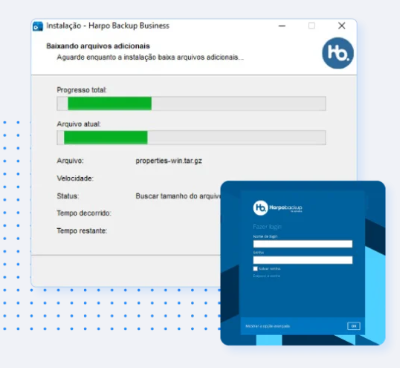The image size is (400, 368).
Task: Click the Hb logo on the login panel
Action: [260, 208]
